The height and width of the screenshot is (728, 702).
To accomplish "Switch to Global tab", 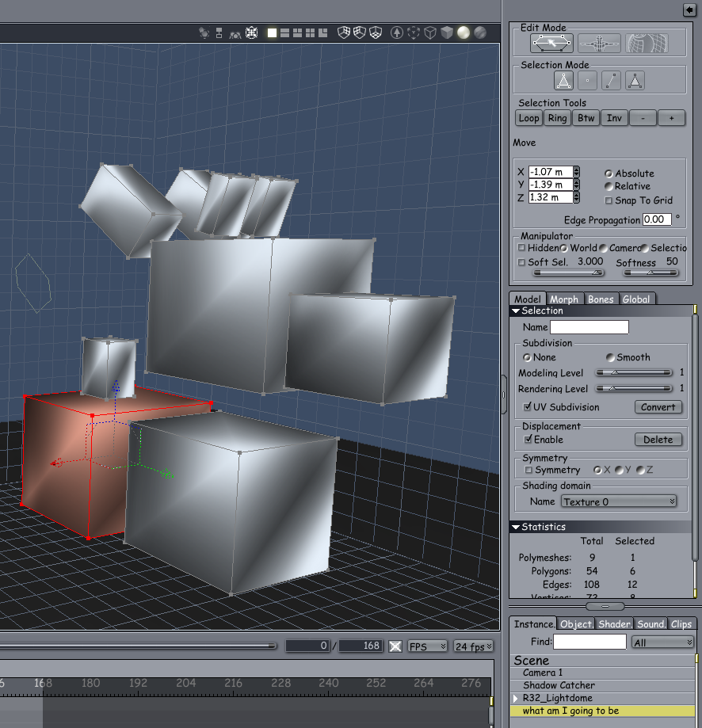I will [x=636, y=299].
